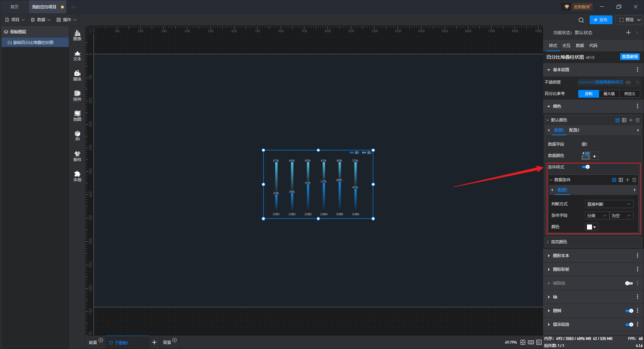Viewport: 644px width, 349px height.
Task: Open the 3D components panel
Action: pyautogui.click(x=77, y=136)
